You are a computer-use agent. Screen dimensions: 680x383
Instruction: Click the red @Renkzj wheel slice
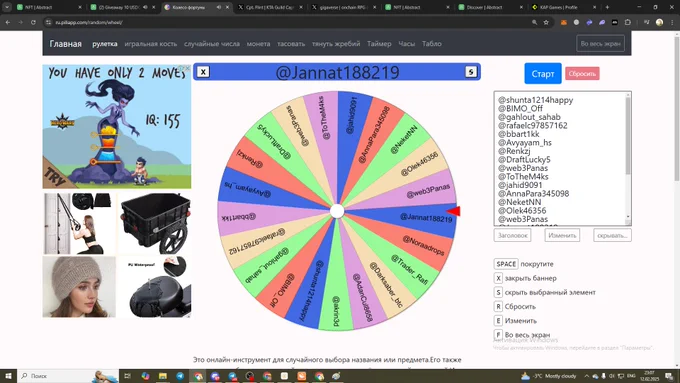tap(269, 169)
